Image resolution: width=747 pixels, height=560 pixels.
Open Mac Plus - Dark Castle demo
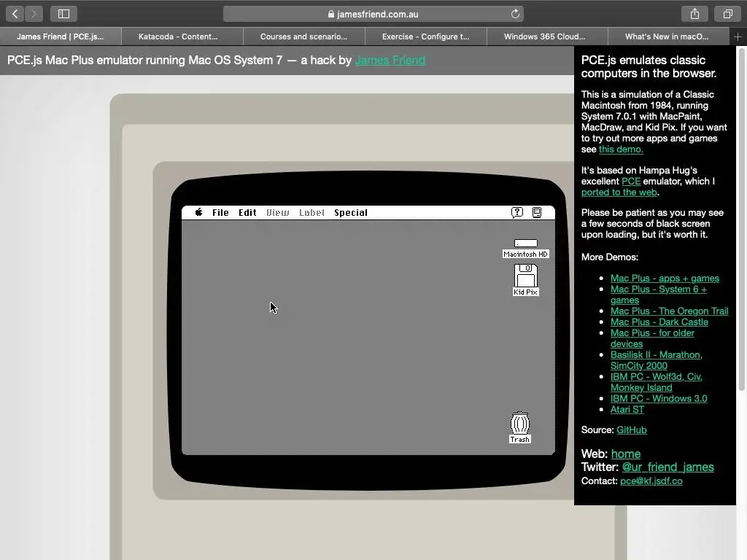tap(659, 322)
